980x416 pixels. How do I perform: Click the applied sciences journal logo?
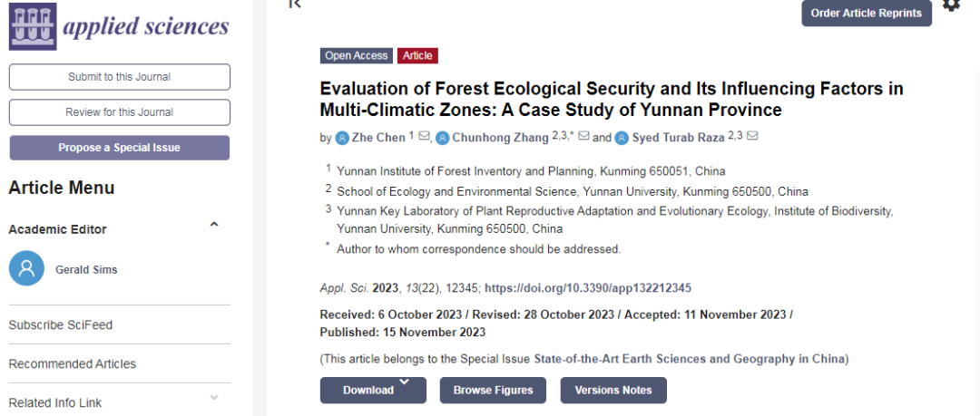point(119,26)
